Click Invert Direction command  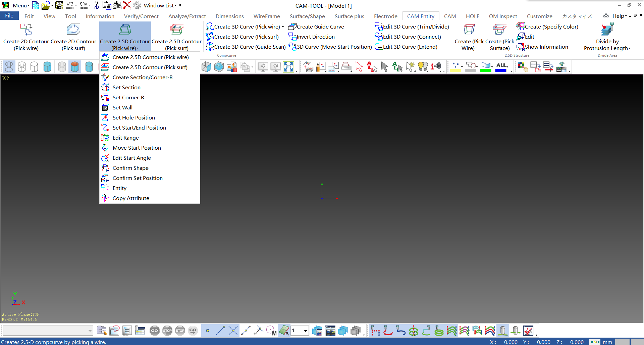tap(312, 37)
